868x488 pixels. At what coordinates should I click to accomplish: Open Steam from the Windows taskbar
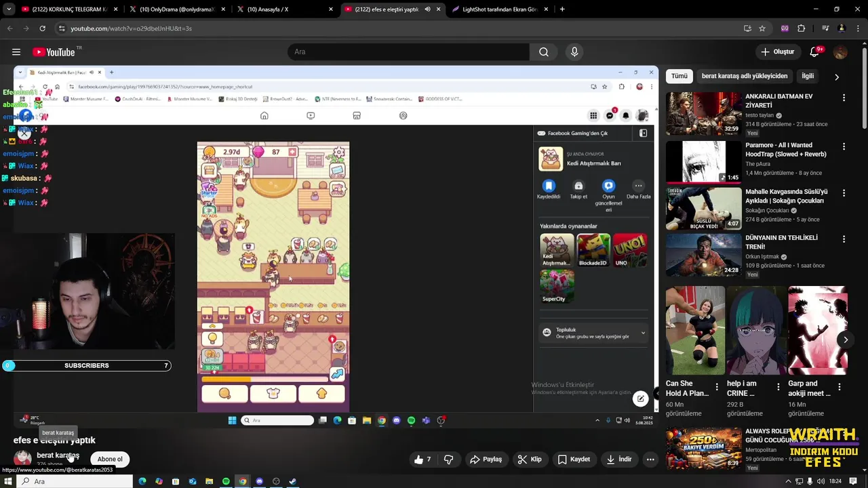click(x=292, y=481)
